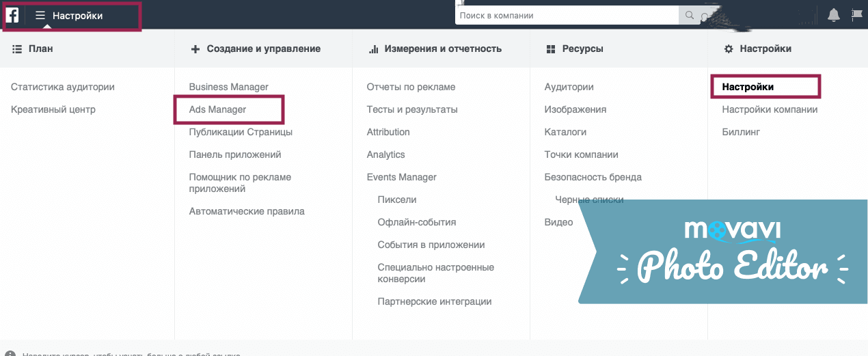
Task: Open the bold Настройки link in the last column
Action: (748, 87)
